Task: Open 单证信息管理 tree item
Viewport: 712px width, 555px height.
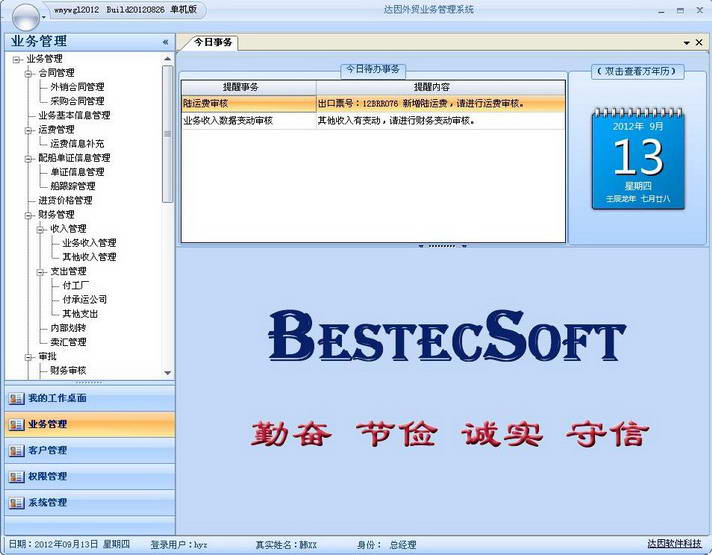Action: (77, 172)
